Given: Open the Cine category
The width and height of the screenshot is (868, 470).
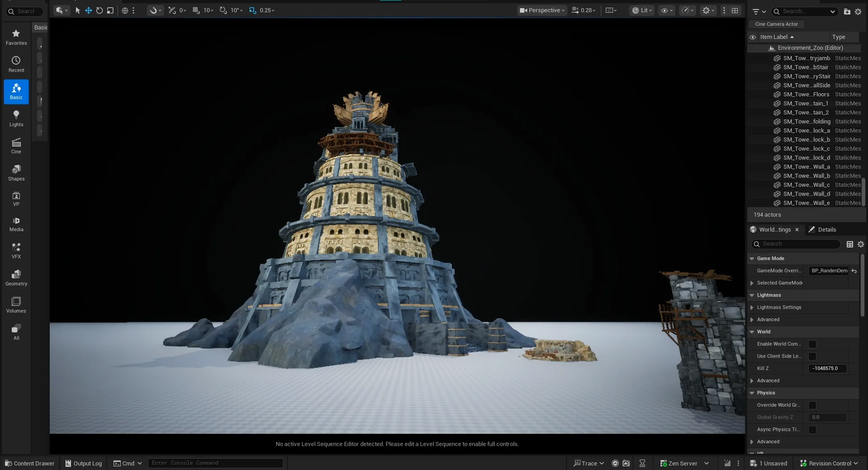Looking at the screenshot, I should [16, 146].
